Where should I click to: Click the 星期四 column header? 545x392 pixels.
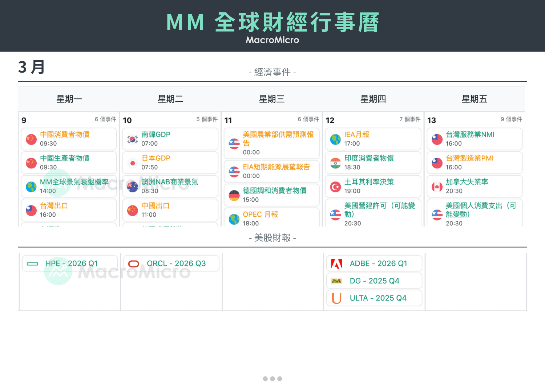[373, 99]
